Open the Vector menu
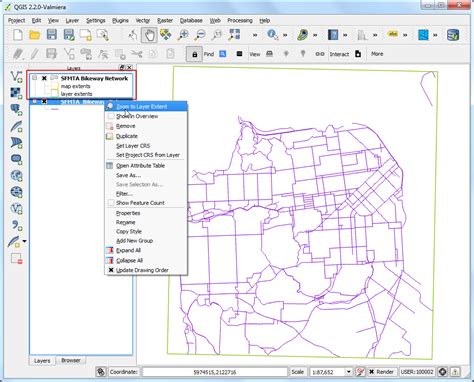474x382 pixels. coord(143,21)
